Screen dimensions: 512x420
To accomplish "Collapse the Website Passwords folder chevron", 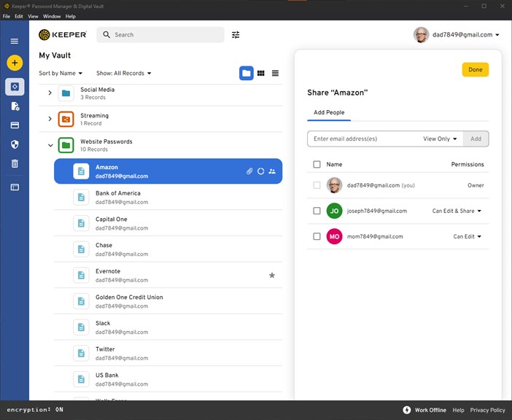I will 50,145.
